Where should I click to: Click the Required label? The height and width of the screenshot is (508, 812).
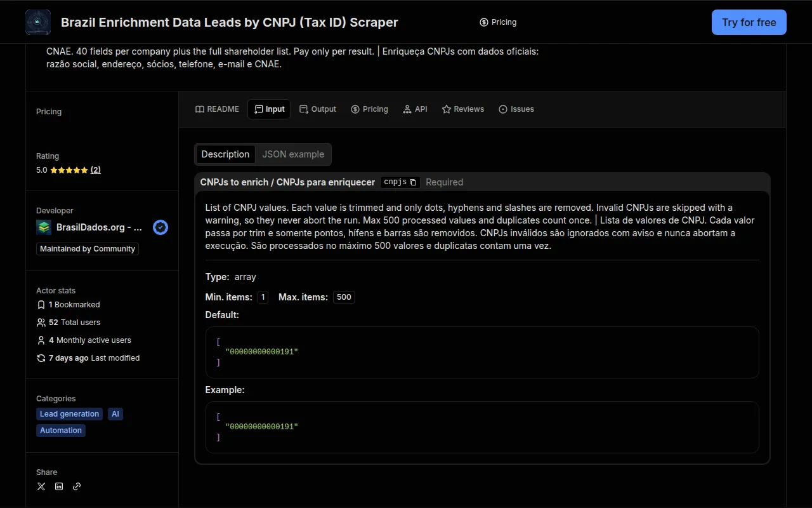pyautogui.click(x=444, y=182)
